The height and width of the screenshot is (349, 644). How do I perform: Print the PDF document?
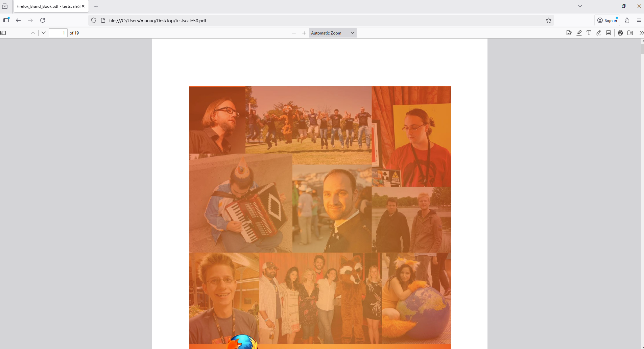tap(620, 33)
